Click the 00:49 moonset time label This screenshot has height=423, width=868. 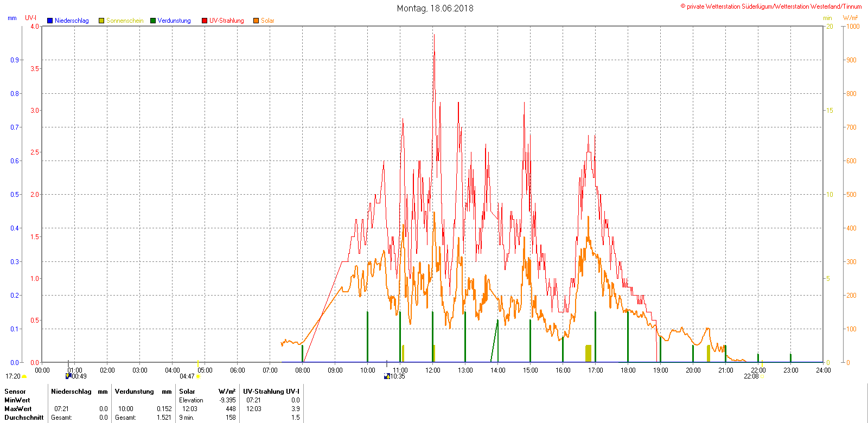[x=79, y=376]
